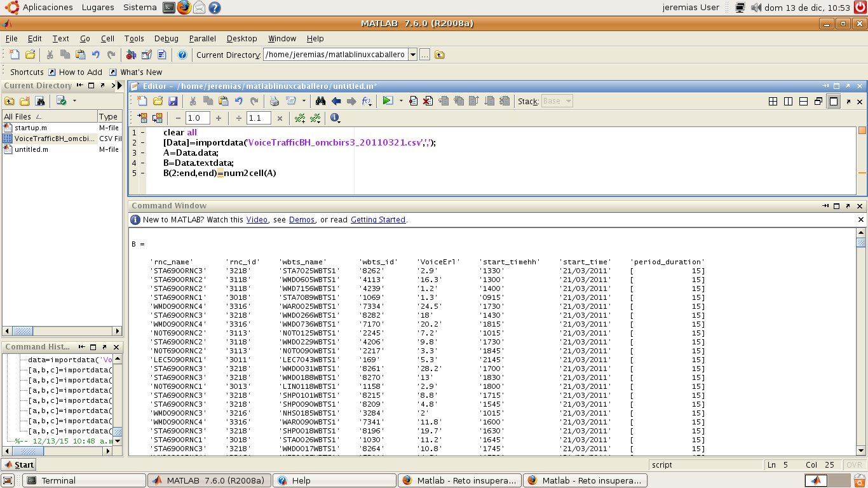
Task: Tile editor documents with grid layout icon
Action: 773,101
